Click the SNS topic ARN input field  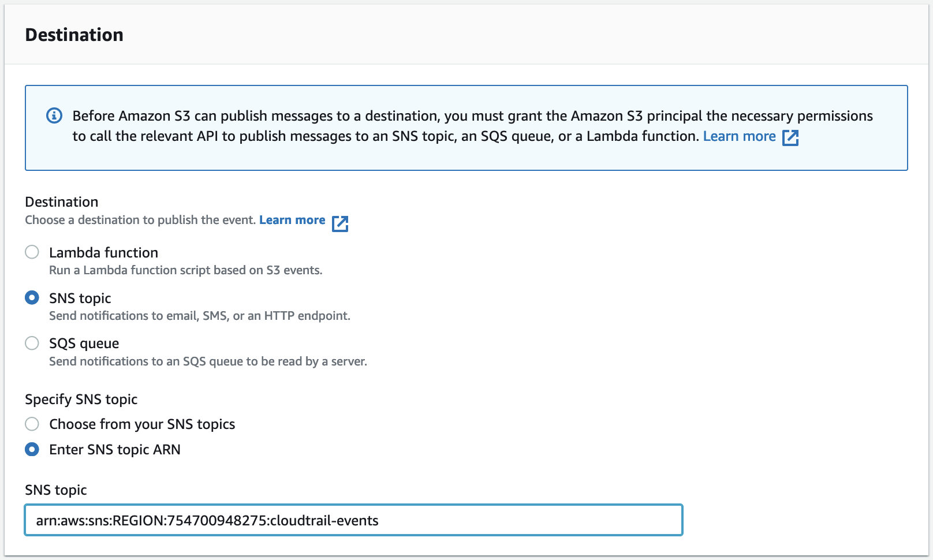(353, 520)
